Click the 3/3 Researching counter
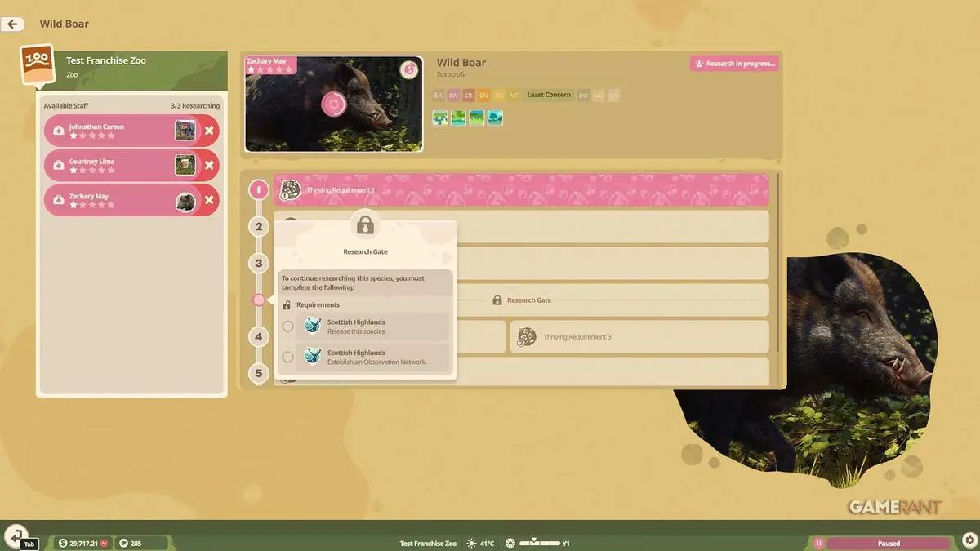980x551 pixels. pos(195,106)
